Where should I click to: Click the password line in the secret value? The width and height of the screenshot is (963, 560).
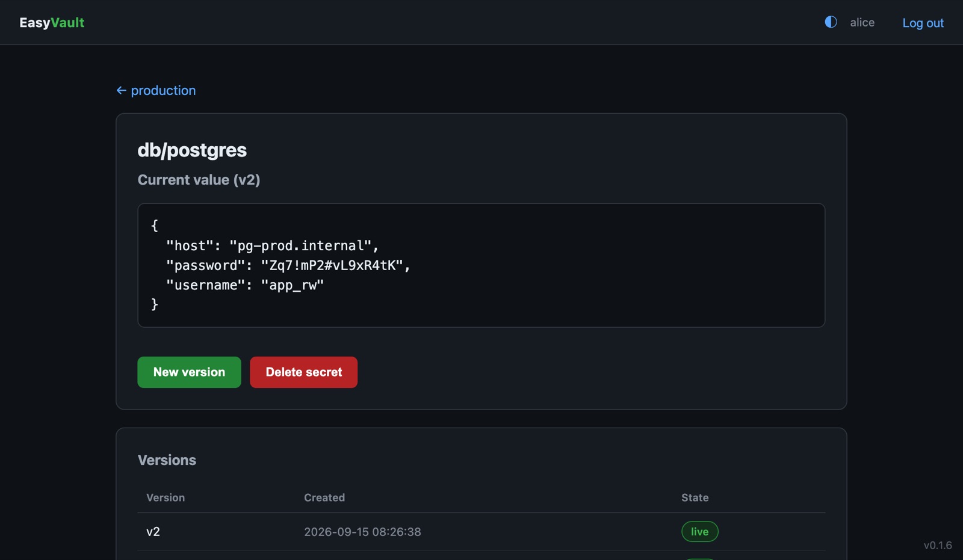coord(288,265)
